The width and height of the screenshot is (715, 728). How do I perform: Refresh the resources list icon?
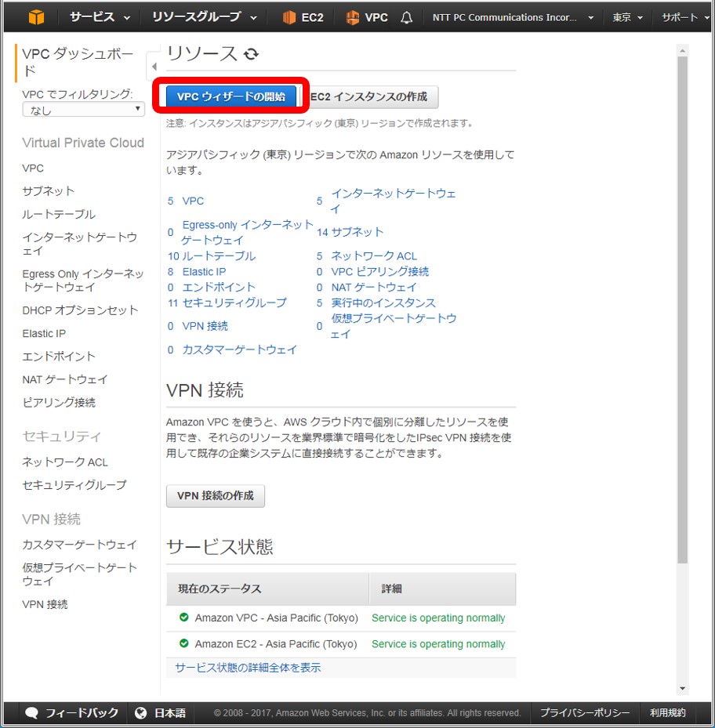[x=252, y=54]
